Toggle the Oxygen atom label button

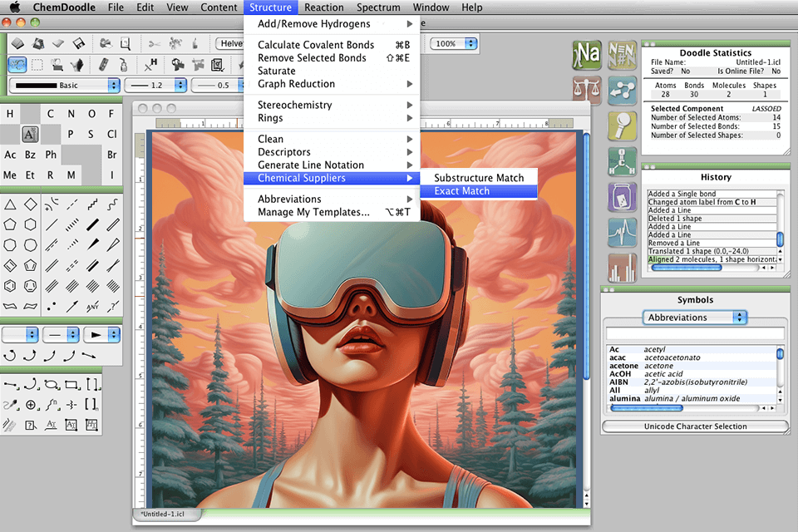coord(91,114)
